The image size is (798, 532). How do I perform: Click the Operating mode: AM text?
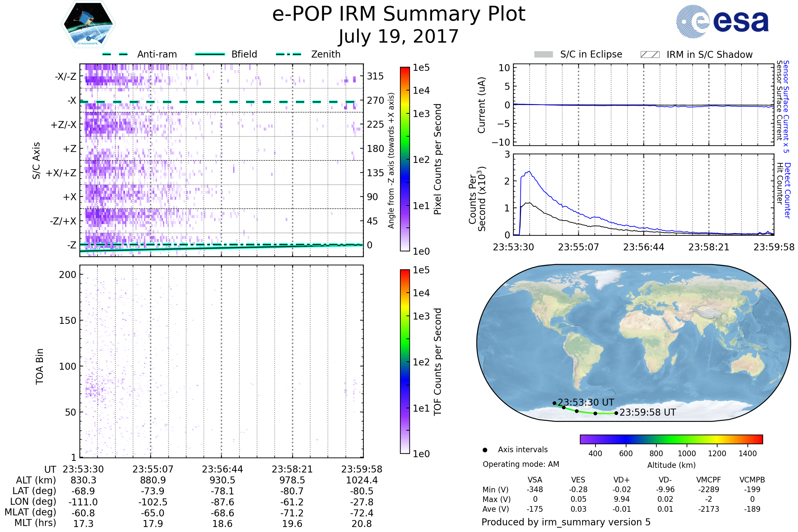click(x=521, y=464)
